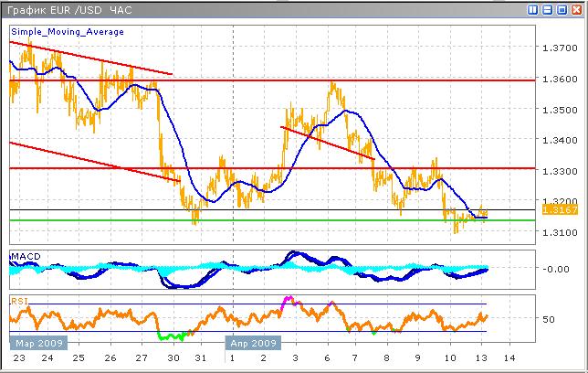The height and width of the screenshot is (373, 588).
Task: Select the RSI panel label
Action: [x=18, y=299]
